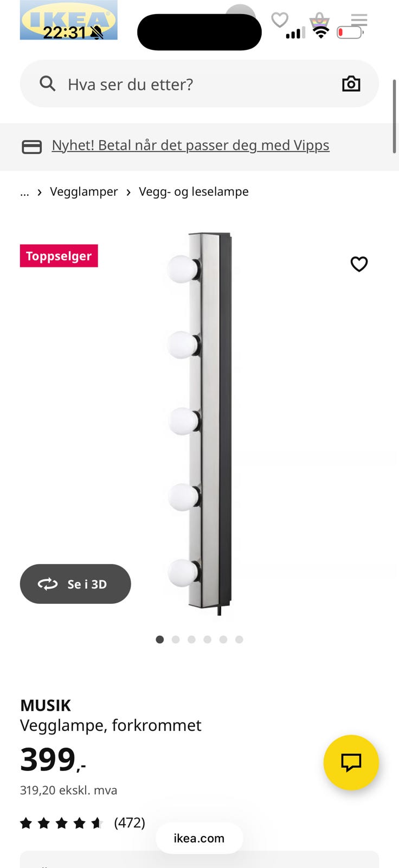Select the second image carousel dot

click(x=176, y=640)
